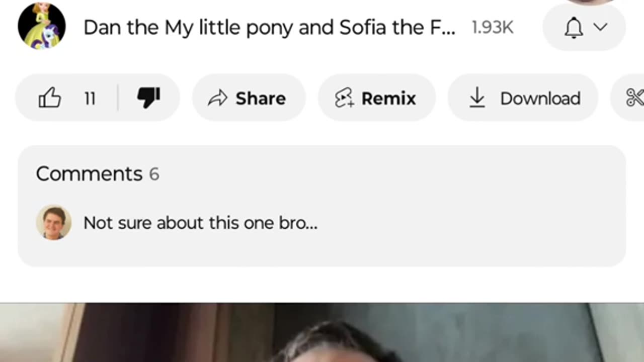The height and width of the screenshot is (362, 644).
Task: Click the thumbs down dislike icon
Action: (149, 98)
